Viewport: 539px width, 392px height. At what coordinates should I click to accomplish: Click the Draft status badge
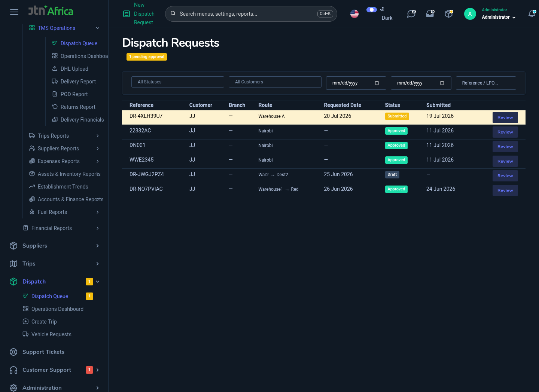point(392,175)
